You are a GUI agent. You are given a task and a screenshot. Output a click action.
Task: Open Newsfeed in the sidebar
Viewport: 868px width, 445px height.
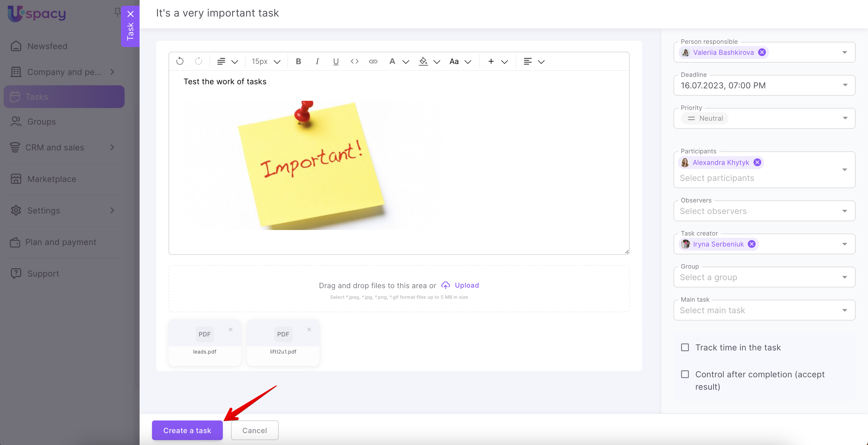click(x=47, y=46)
